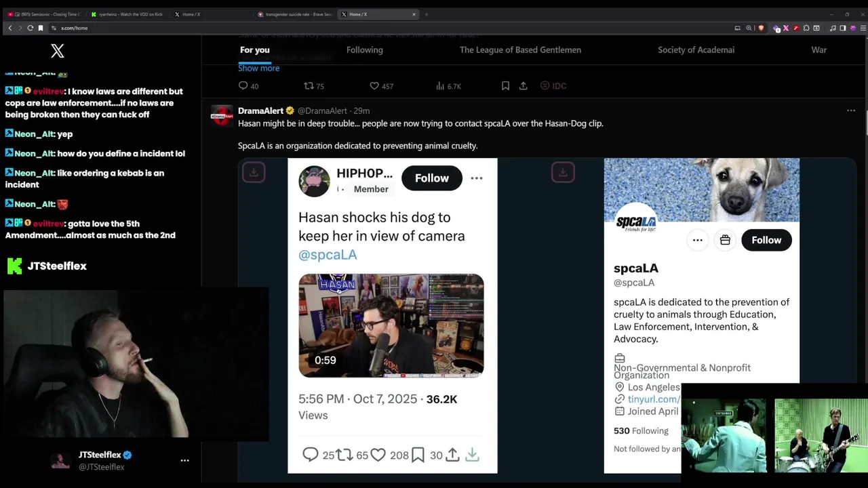Open the browser Extensions puzzle icon
The width and height of the screenshot is (868, 488).
pyautogui.click(x=806, y=28)
